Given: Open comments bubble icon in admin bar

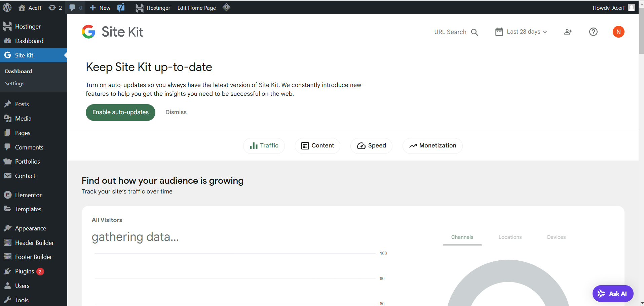Looking at the screenshot, I should point(75,8).
